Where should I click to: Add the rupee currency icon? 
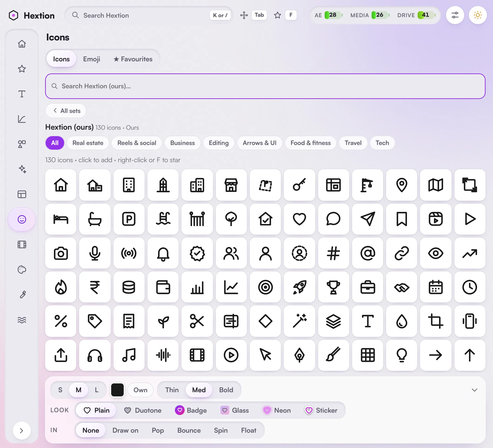pos(95,287)
